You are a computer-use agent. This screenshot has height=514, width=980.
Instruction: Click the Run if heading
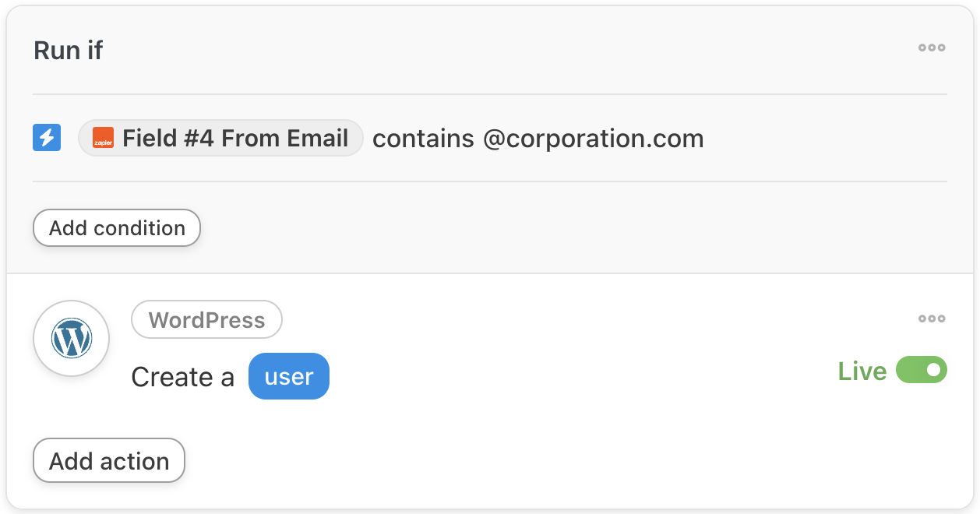point(69,51)
